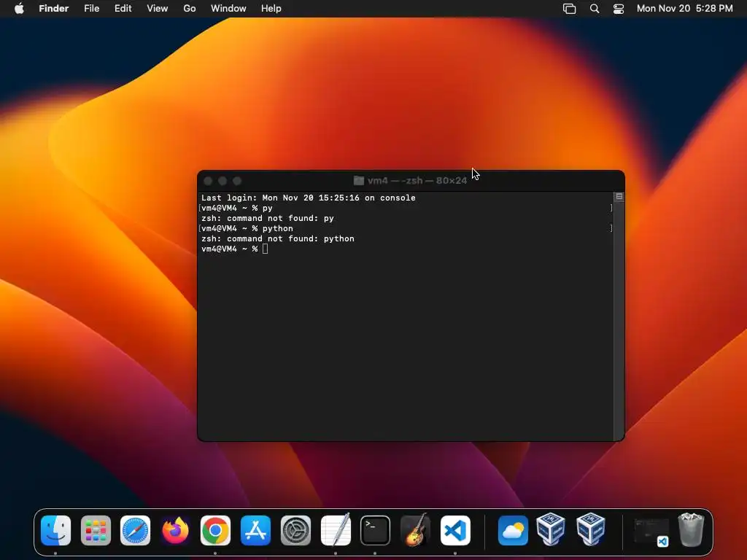Image resolution: width=747 pixels, height=560 pixels.
Task: Click the 'Last login' line in Terminal
Action: 309,198
